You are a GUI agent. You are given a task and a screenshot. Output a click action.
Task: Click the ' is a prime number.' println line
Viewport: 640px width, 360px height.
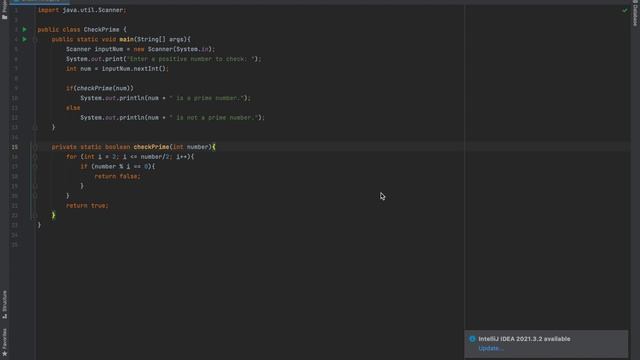(165, 98)
